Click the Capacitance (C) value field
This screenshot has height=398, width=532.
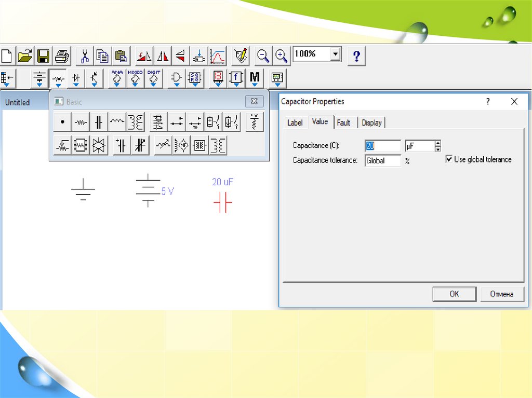[x=382, y=146]
